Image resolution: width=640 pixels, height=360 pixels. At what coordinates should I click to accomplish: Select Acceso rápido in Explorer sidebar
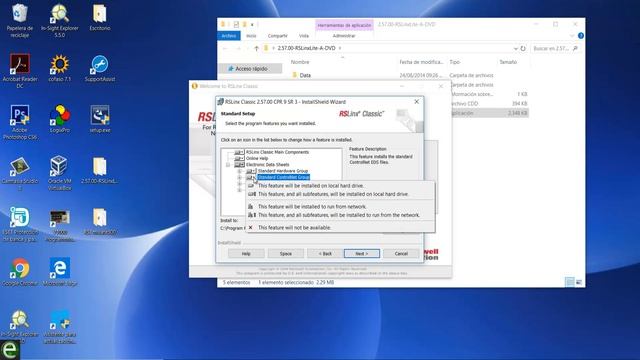[250, 69]
